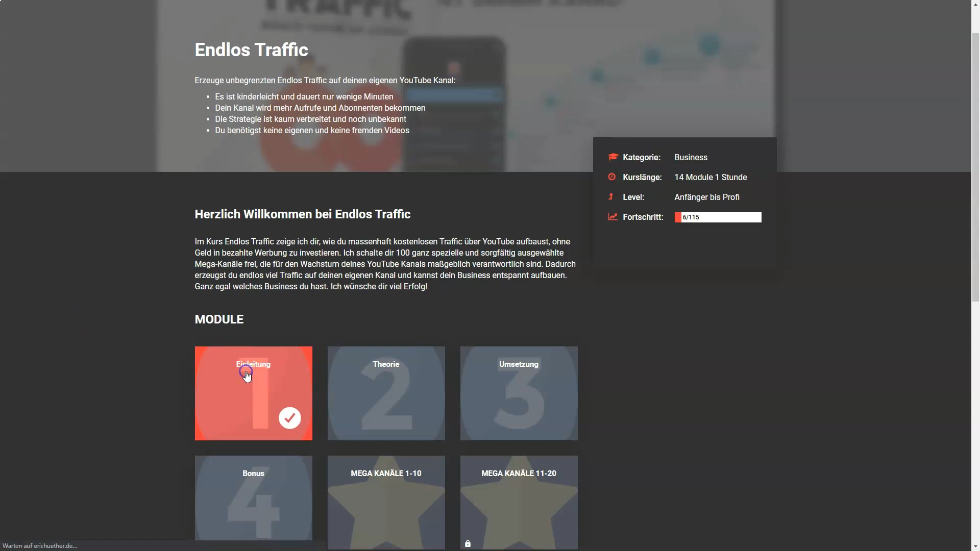Click the Fortschritt progress bar 6/115
The width and height of the screenshot is (980, 551).
(x=718, y=217)
